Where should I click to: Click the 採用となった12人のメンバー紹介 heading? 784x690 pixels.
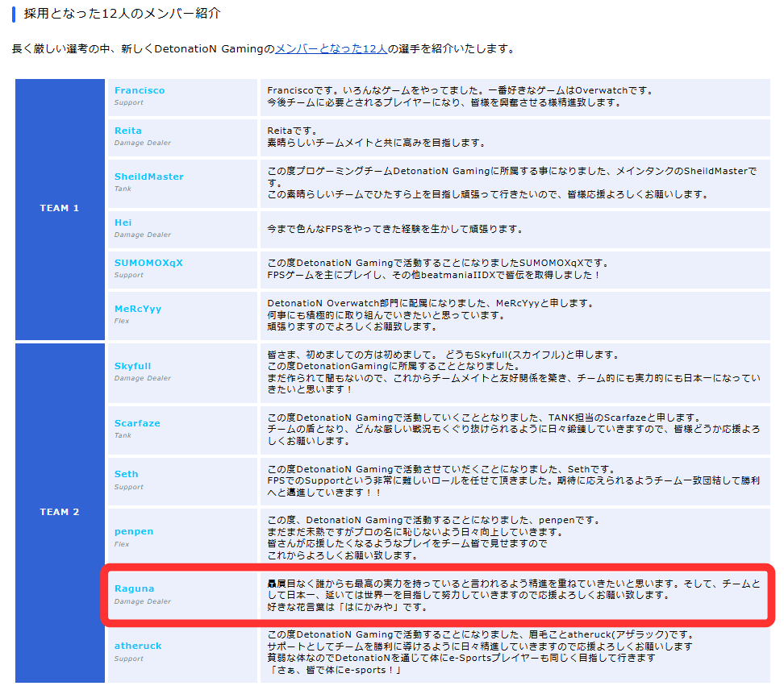point(122,14)
